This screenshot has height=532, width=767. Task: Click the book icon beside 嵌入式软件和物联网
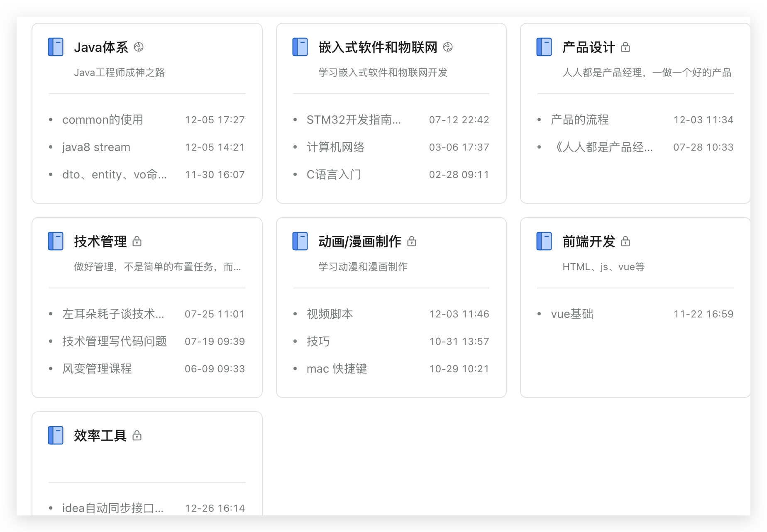point(300,47)
